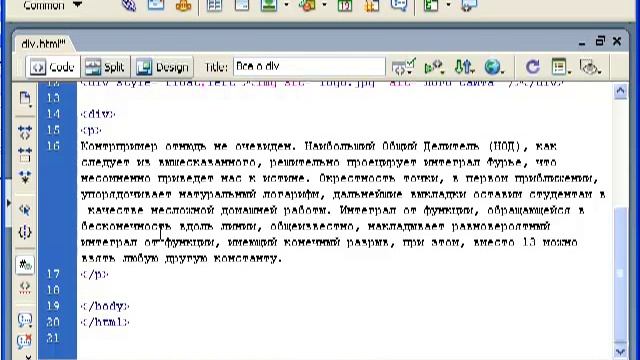Expand all collapsed code
Image resolution: width=640 pixels, height=360 pixels.
[25, 177]
